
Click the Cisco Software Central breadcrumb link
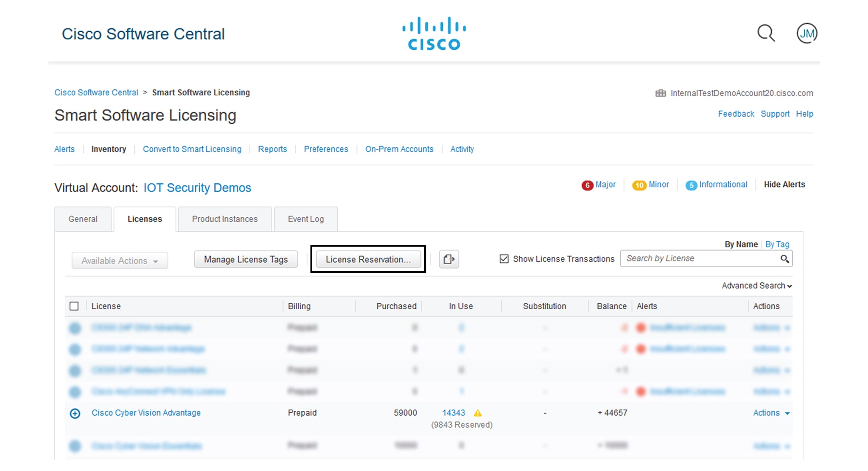tap(96, 93)
